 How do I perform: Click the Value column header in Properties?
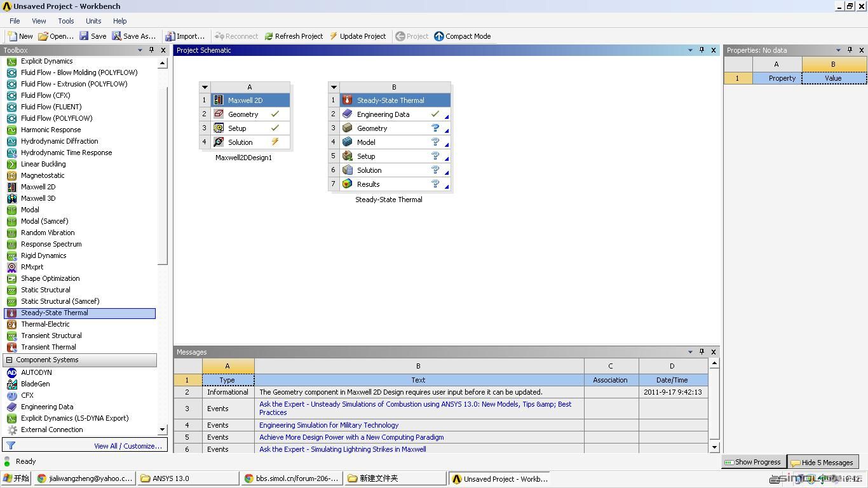834,78
